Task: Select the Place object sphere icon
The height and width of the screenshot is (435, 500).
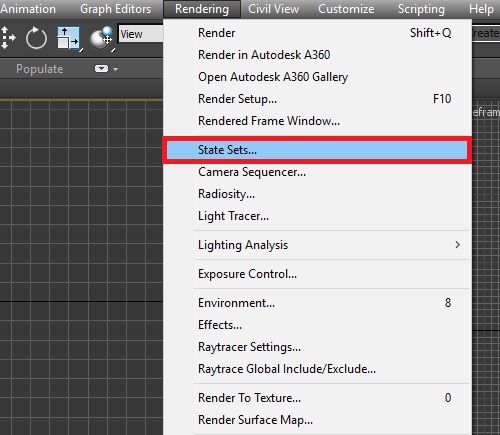Action: pyautogui.click(x=102, y=38)
